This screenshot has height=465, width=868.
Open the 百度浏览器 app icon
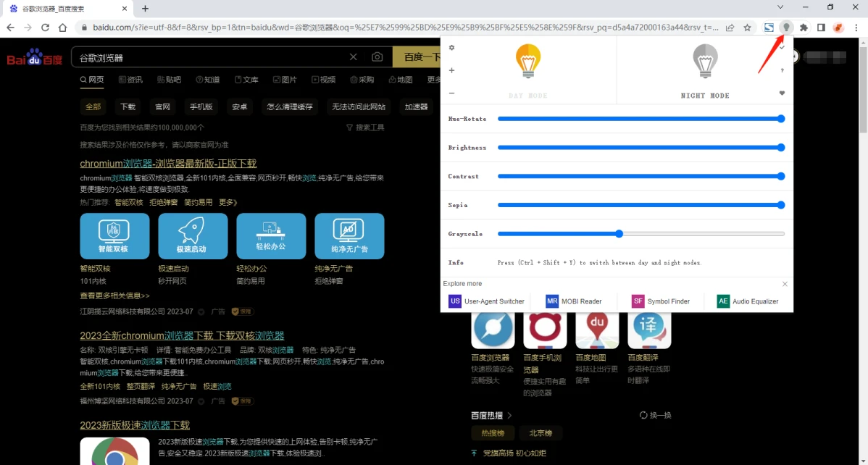493,330
